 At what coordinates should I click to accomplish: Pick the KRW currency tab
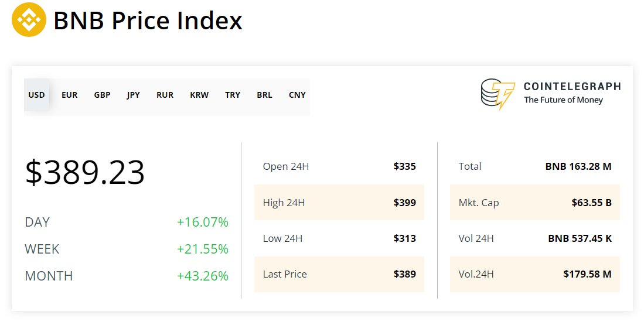coord(199,95)
